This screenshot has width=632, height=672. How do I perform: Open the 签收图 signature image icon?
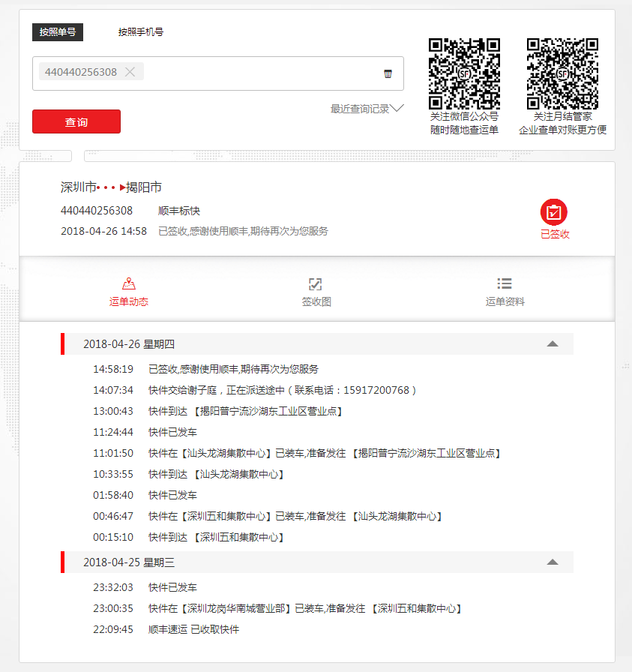pyautogui.click(x=316, y=283)
